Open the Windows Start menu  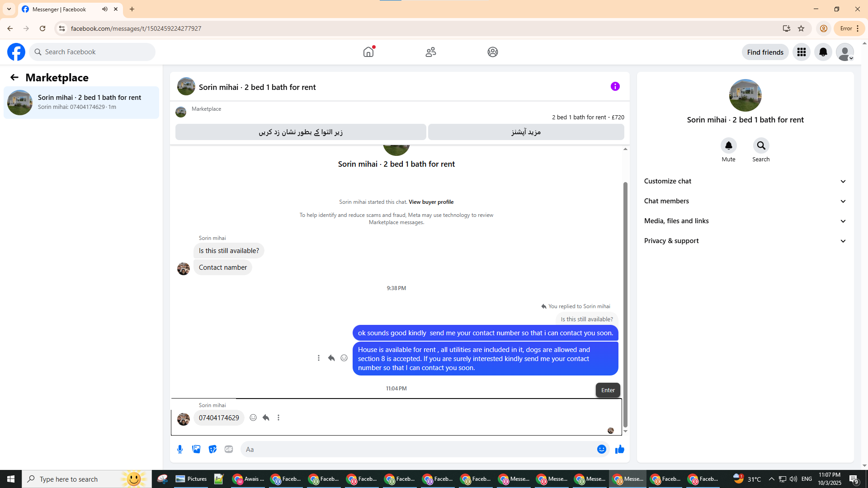pos(11,479)
